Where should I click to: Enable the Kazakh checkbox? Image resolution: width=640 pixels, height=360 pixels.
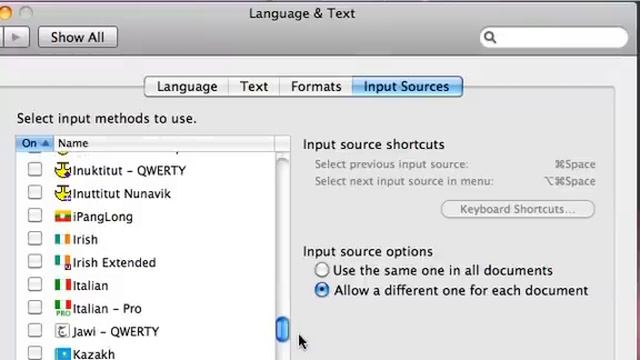click(x=35, y=353)
